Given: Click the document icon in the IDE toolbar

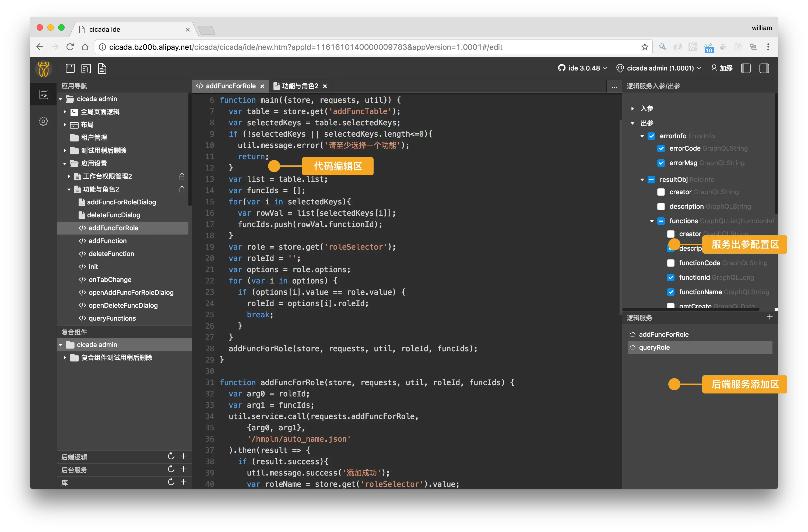Looking at the screenshot, I should (x=102, y=69).
